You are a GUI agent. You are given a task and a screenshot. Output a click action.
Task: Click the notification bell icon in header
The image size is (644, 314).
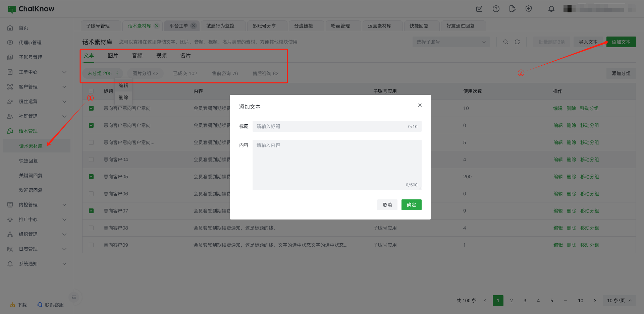pyautogui.click(x=551, y=9)
